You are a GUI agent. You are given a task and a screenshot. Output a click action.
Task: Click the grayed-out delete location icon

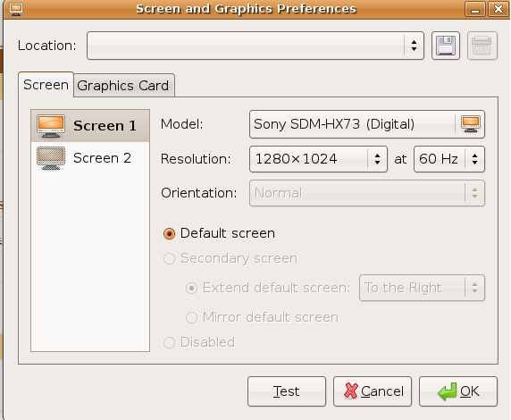(x=482, y=46)
